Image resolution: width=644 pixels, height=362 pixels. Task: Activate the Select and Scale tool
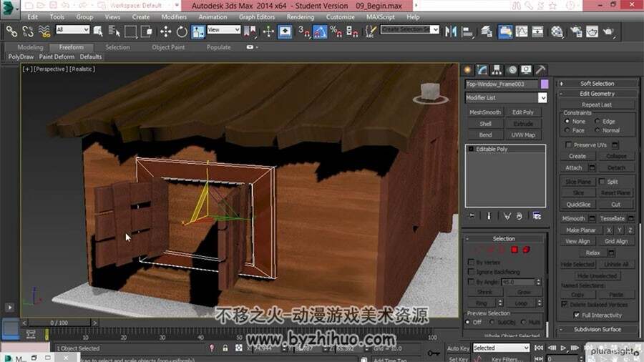198,31
